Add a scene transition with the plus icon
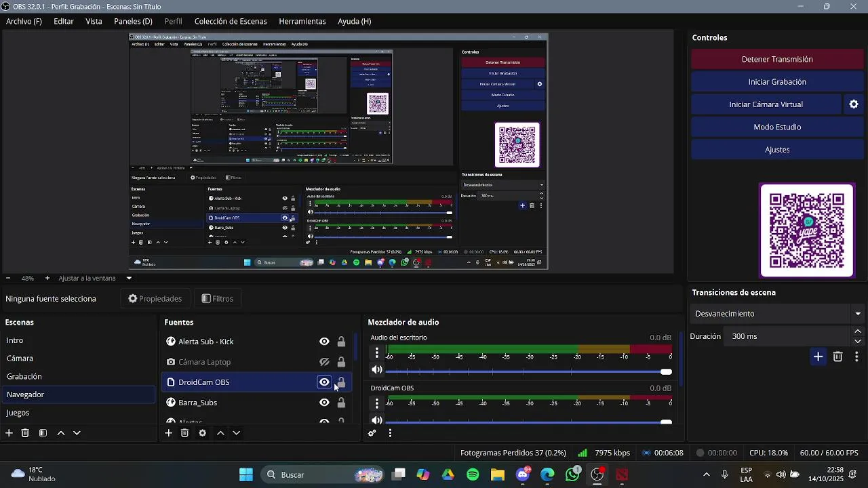868x488 pixels. (818, 357)
